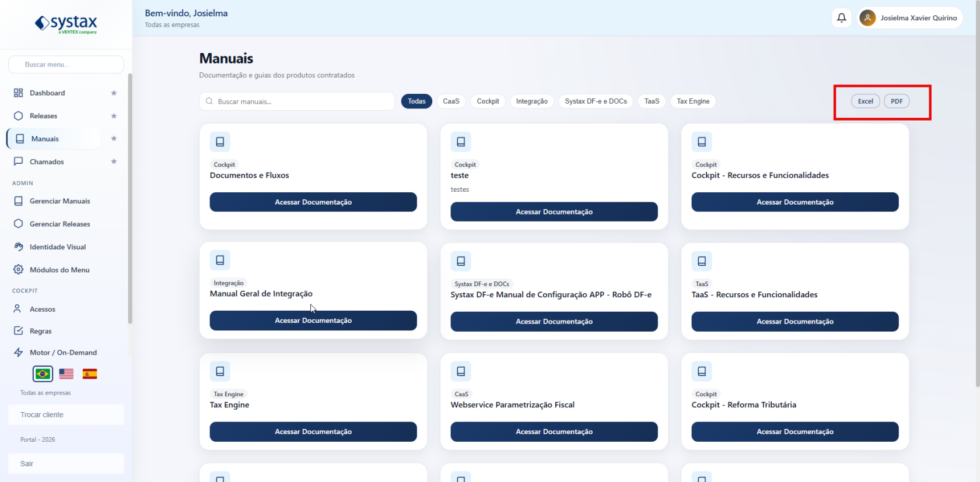
Task: Access documentation for Cockpit - Reforma Tributária
Action: click(795, 432)
